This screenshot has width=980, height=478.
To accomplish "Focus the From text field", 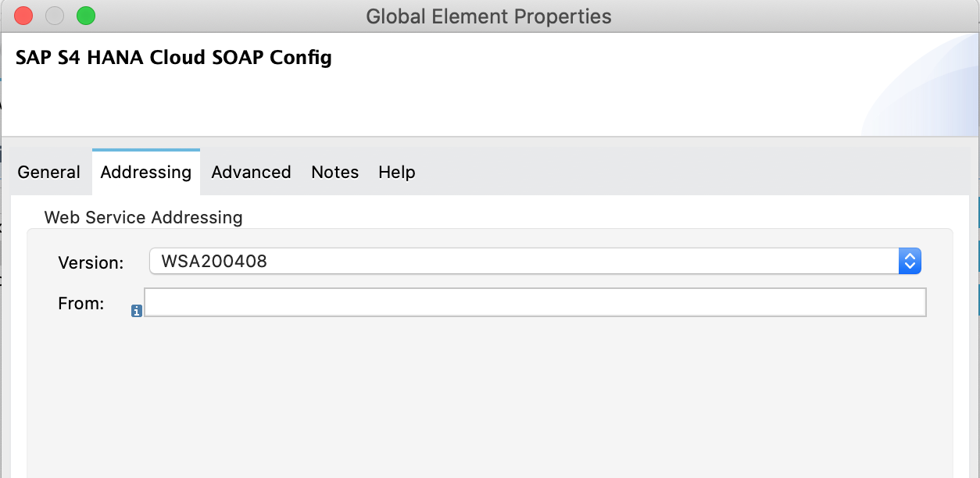I will click(x=535, y=302).
